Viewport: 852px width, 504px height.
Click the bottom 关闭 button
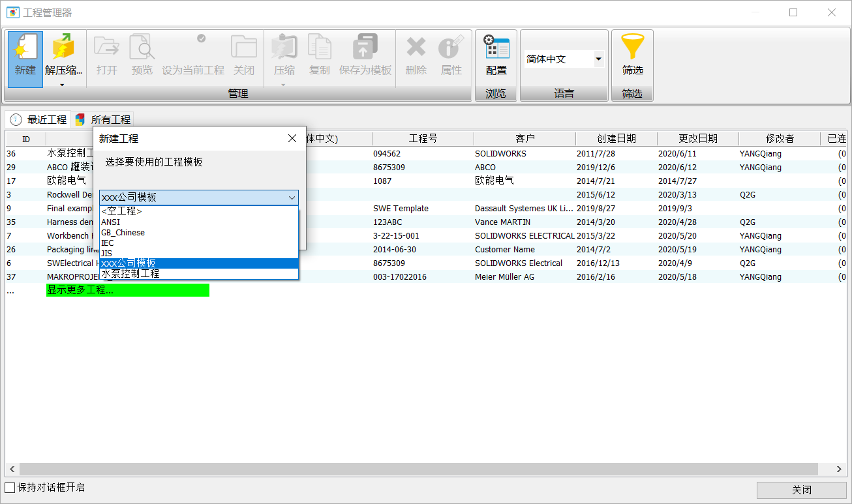pos(802,490)
